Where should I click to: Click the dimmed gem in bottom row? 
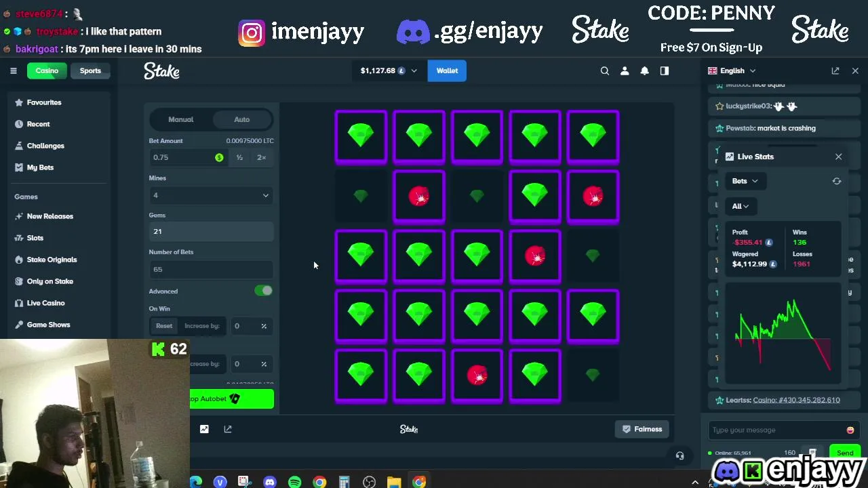click(593, 375)
